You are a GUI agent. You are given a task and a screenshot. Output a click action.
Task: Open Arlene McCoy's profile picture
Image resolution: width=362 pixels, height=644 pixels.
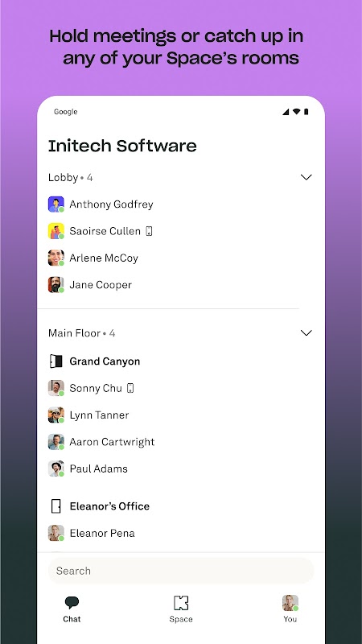point(56,258)
